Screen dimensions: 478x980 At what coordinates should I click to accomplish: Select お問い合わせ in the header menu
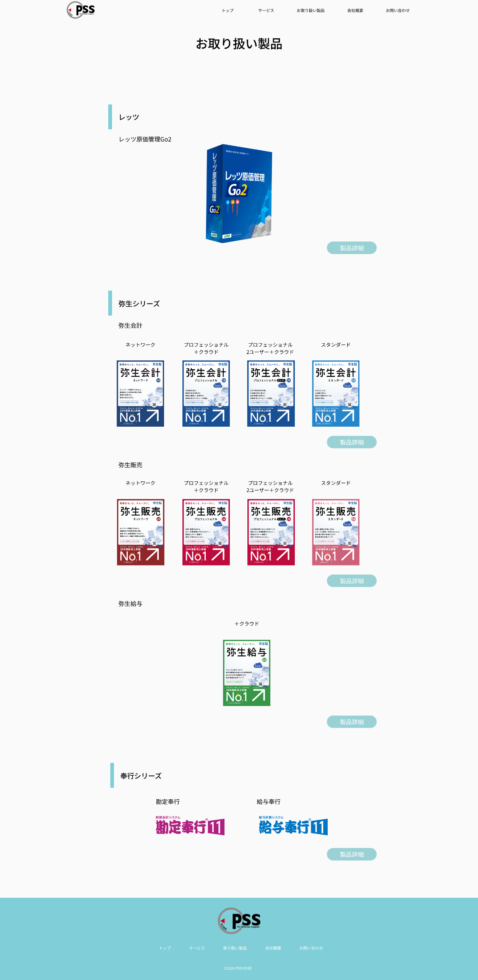pos(397,11)
